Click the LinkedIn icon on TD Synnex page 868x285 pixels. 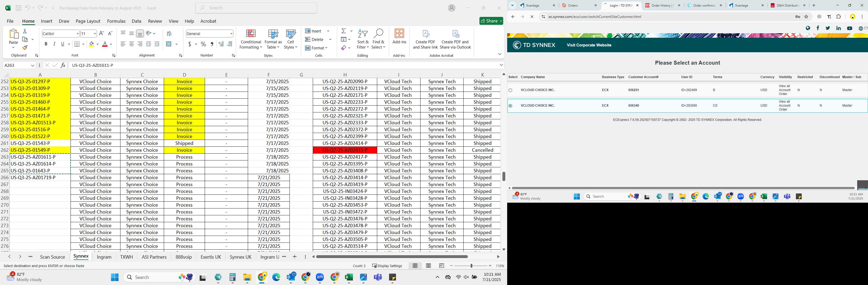pos(838,28)
